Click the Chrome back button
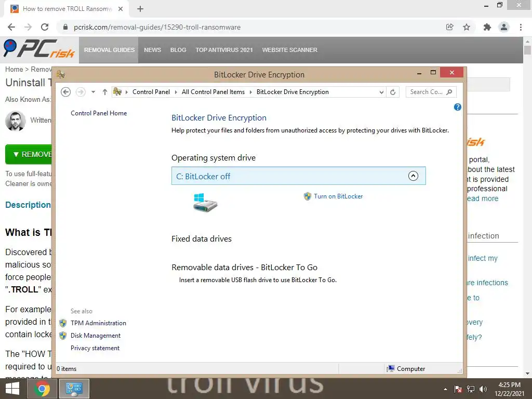532x399 pixels. 11,27
